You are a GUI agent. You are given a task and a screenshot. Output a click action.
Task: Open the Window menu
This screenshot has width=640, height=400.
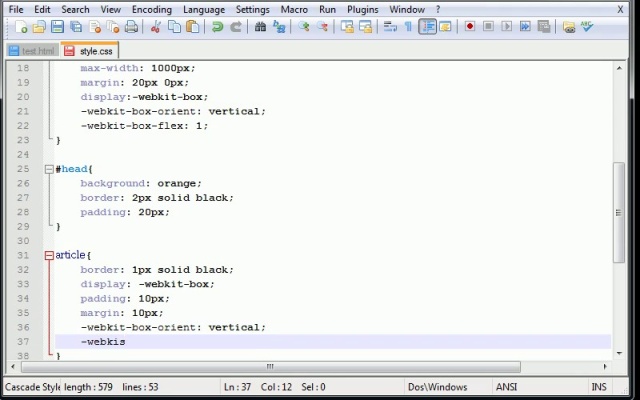coord(407,9)
